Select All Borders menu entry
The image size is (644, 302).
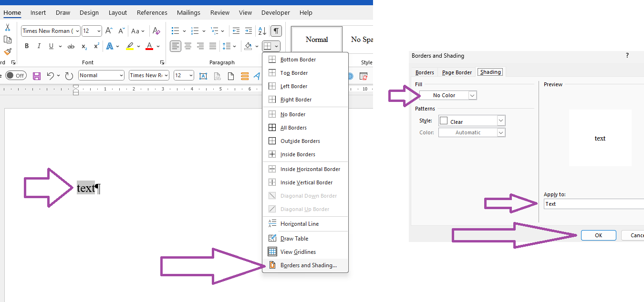point(305,128)
